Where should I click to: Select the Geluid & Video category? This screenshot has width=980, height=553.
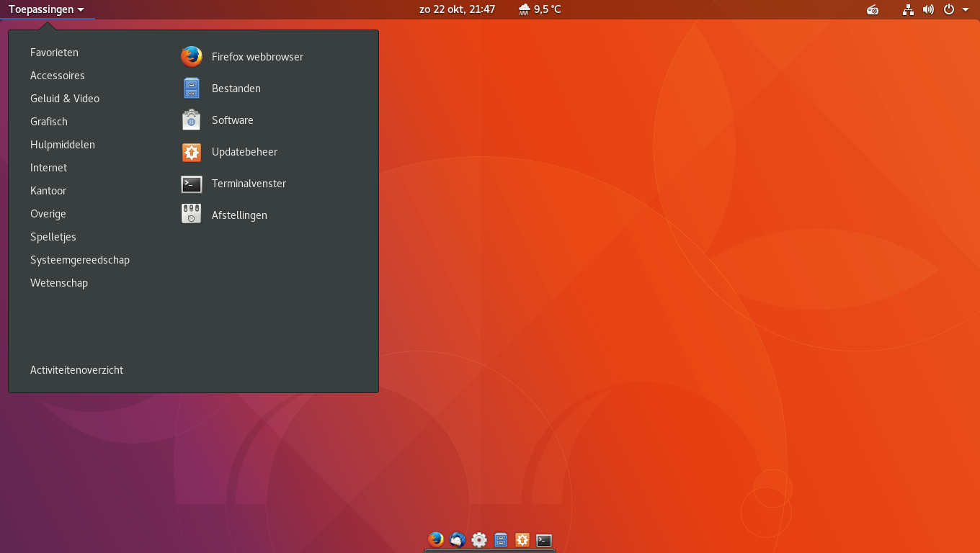[65, 99]
